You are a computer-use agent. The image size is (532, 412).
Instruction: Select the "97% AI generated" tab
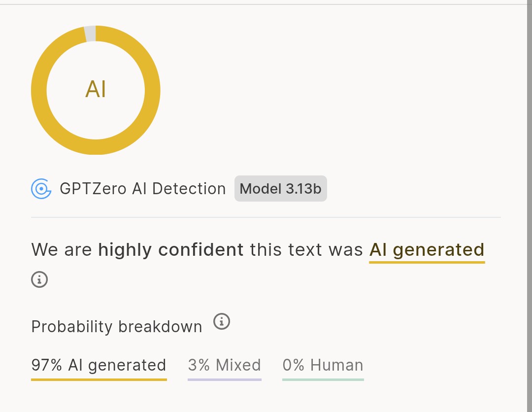[x=99, y=365]
